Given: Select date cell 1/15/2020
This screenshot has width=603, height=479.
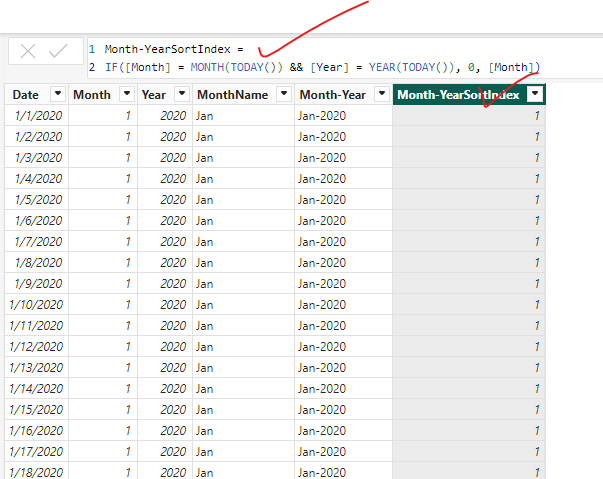Looking at the screenshot, I should click(36, 410).
